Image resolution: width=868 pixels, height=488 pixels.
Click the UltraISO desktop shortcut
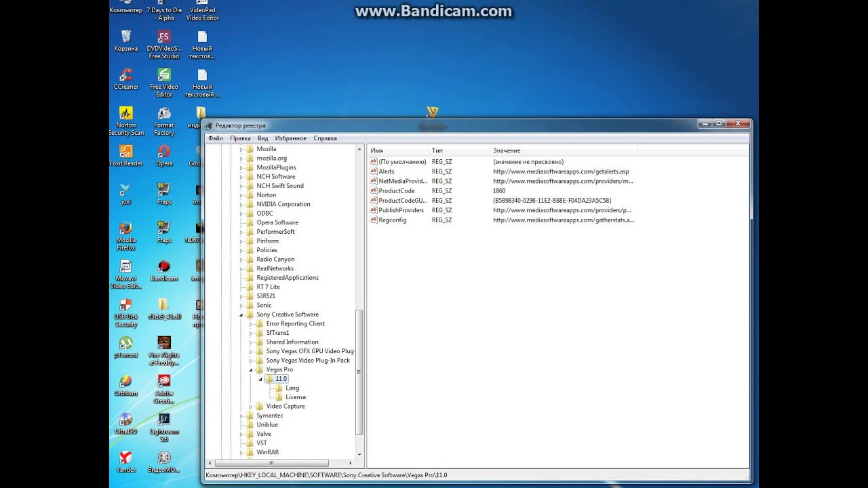pyautogui.click(x=125, y=424)
